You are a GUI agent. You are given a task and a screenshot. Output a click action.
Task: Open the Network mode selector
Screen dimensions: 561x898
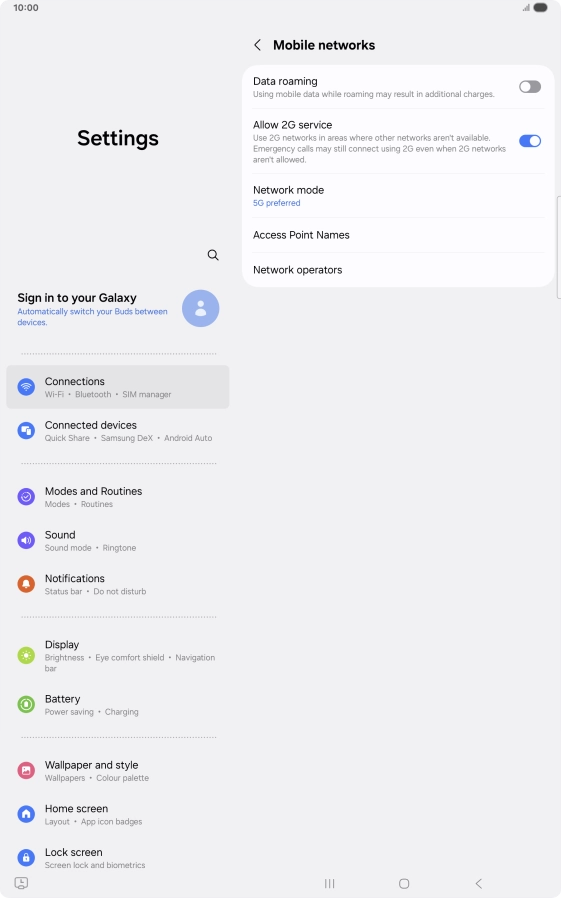click(398, 196)
